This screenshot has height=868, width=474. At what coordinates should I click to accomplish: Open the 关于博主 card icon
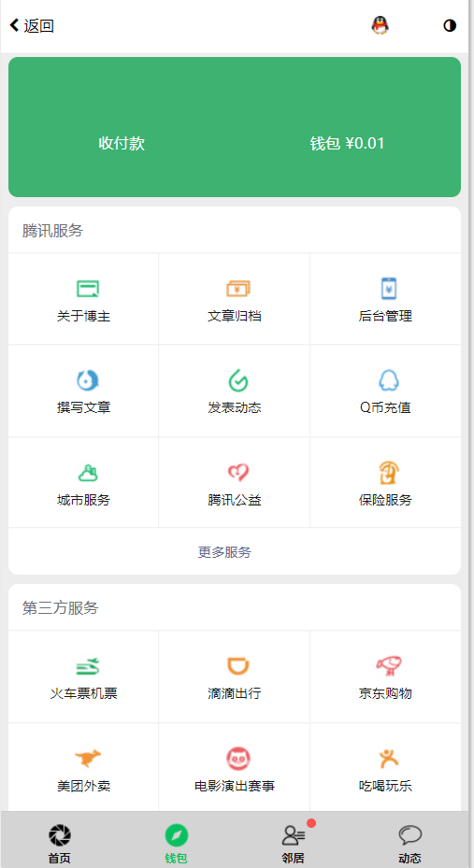click(88, 289)
